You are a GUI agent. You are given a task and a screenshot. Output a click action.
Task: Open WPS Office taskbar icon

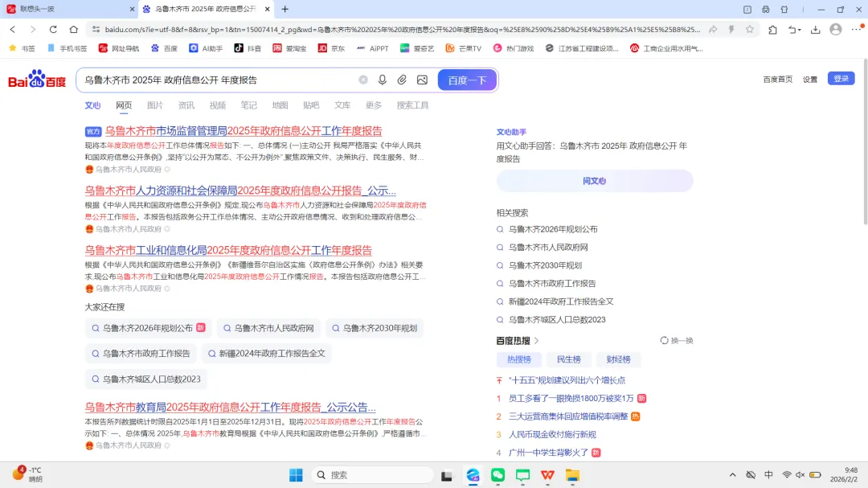[x=547, y=475]
